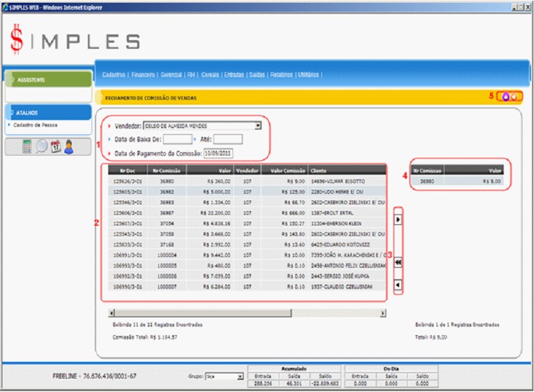Open the RH menu
The width and height of the screenshot is (534, 392).
(191, 75)
